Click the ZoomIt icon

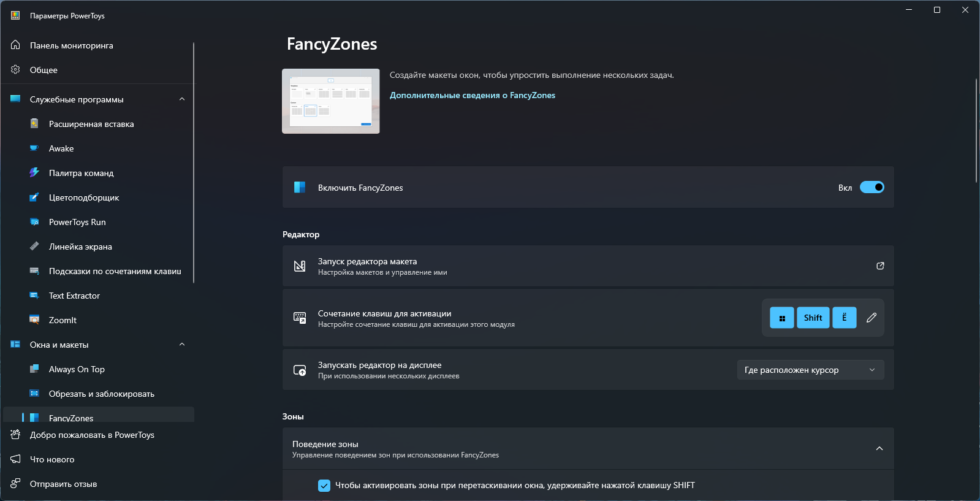point(34,319)
